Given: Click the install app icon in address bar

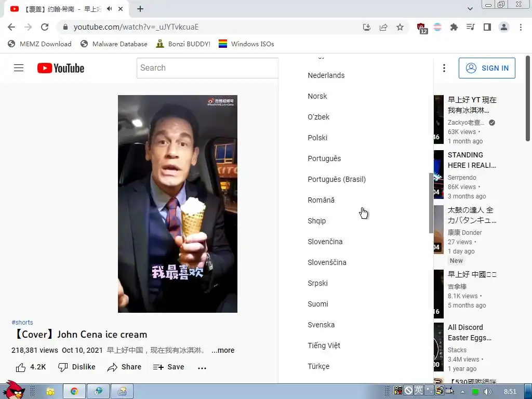Looking at the screenshot, I should [366, 27].
